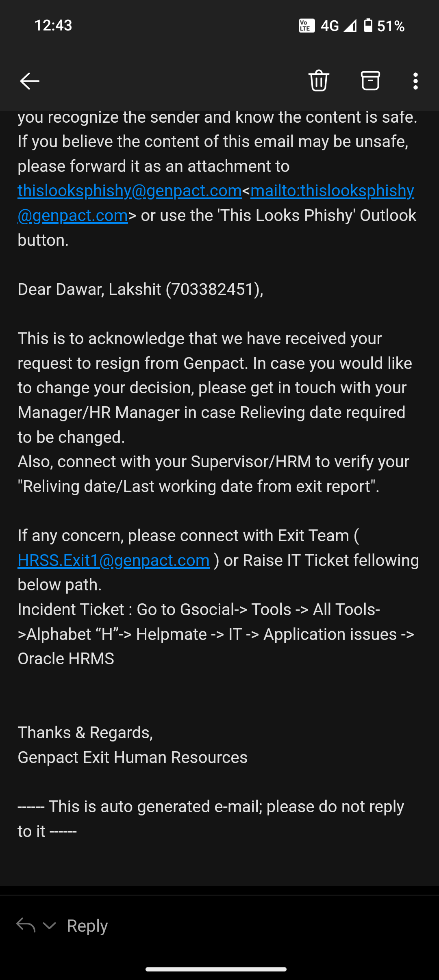Tap the 51% battery percentage text
The height and width of the screenshot is (980, 439).
(x=391, y=26)
